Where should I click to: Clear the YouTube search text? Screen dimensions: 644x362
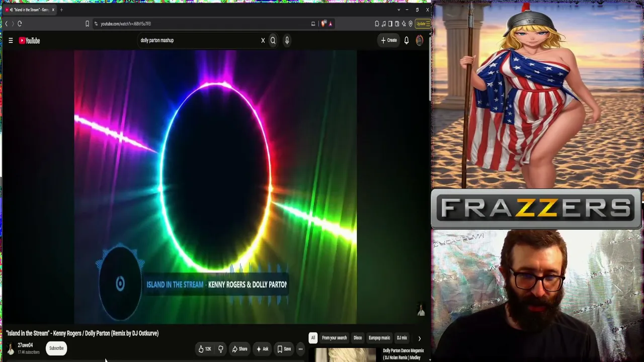pos(263,40)
